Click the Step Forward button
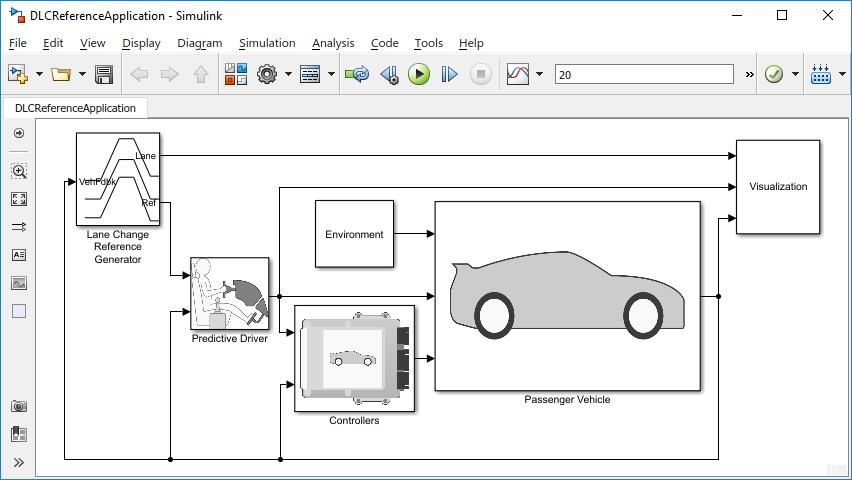 (449, 74)
